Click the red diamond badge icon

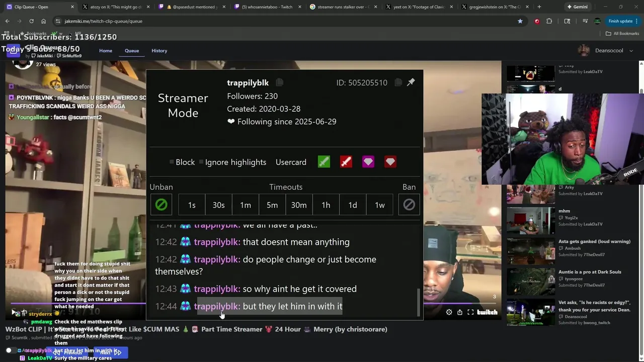pyautogui.click(x=390, y=162)
